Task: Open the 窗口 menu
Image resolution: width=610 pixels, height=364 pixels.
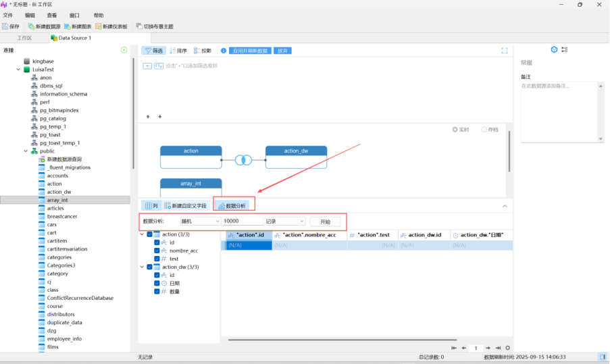Action: [74, 15]
